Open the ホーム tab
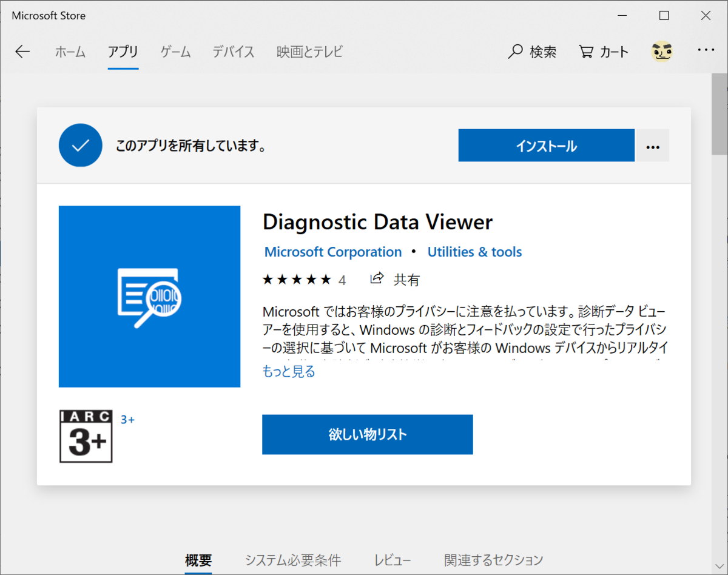The height and width of the screenshot is (575, 728). [x=70, y=52]
